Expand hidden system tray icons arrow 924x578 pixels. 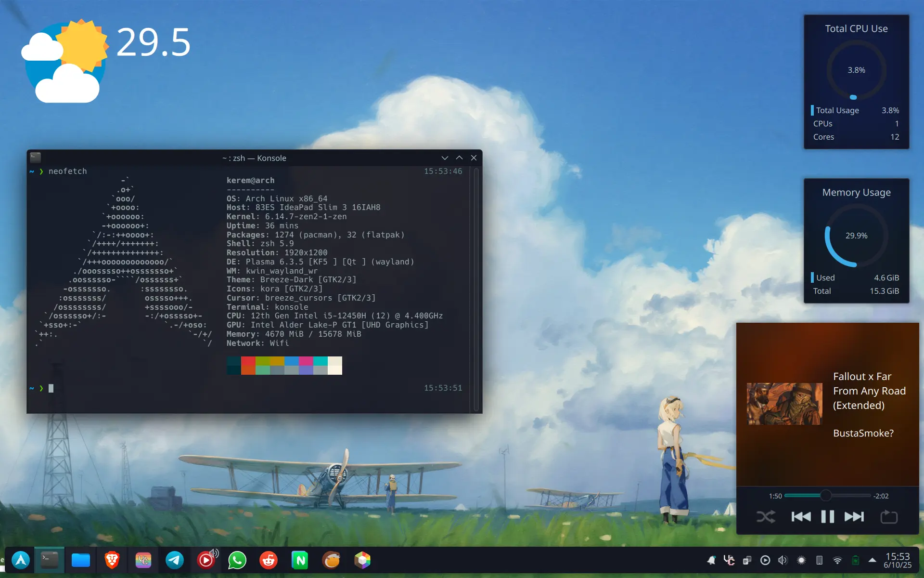click(x=872, y=560)
